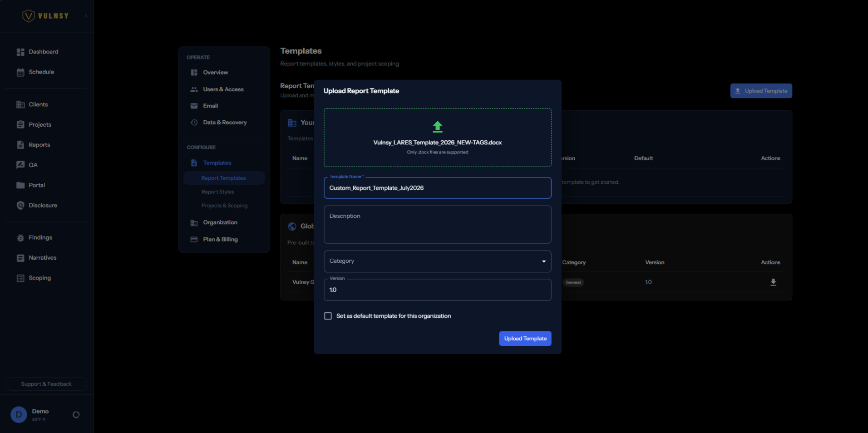
Task: Collapse the sidebar with the chevron
Action: (x=86, y=16)
